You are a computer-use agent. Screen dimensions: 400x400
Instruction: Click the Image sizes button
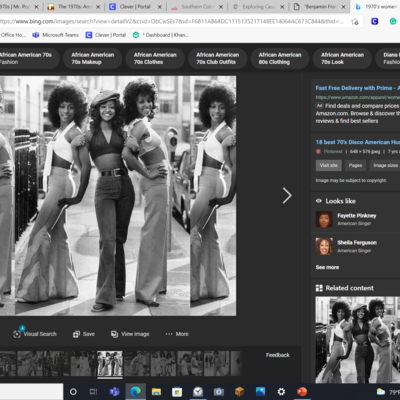pos(385,165)
